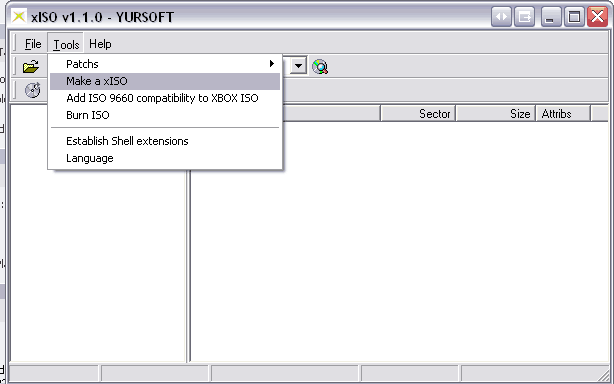
Task: Open the File menu
Action: point(33,44)
